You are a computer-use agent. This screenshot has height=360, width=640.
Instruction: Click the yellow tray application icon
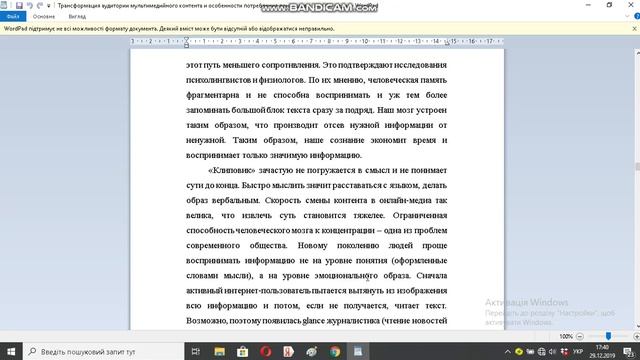pos(519,351)
